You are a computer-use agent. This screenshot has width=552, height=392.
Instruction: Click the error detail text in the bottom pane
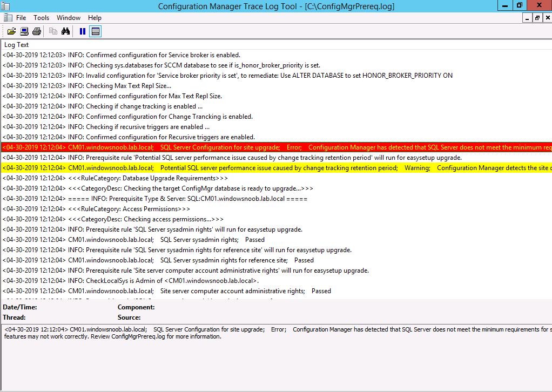[278, 333]
